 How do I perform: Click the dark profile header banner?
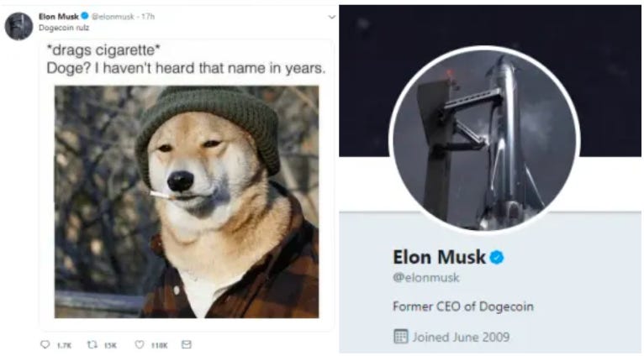coord(490,81)
